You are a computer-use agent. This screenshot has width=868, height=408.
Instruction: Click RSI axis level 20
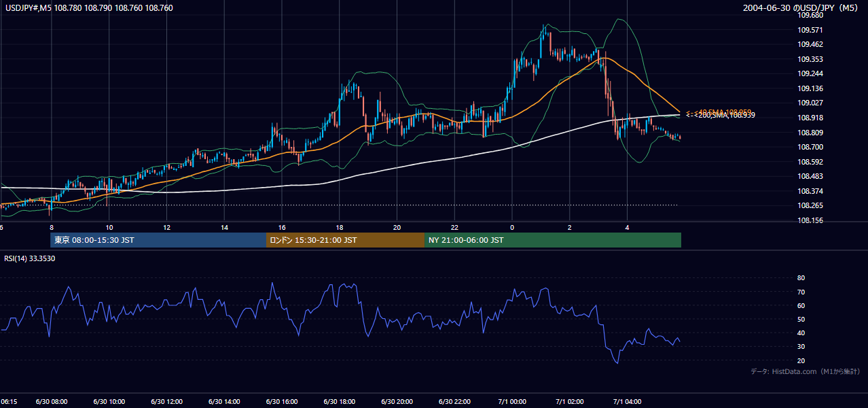click(801, 360)
